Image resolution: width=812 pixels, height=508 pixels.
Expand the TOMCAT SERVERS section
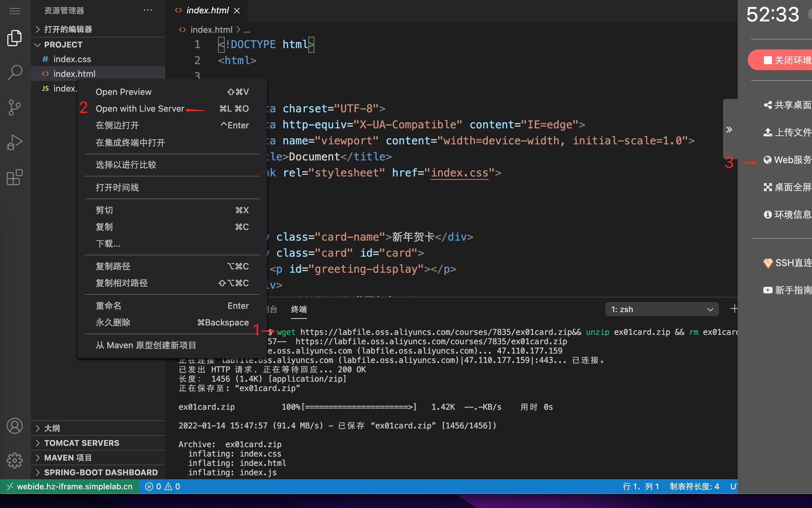[81, 443]
